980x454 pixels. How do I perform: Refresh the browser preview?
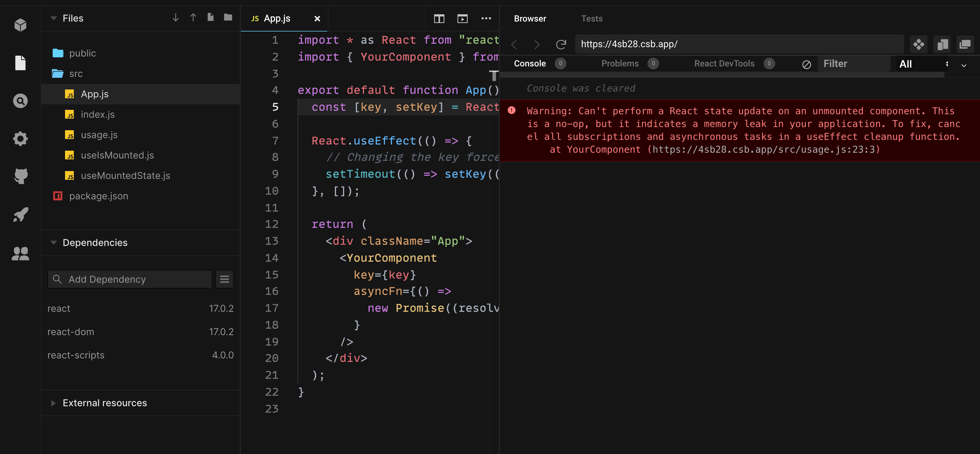[x=561, y=45]
